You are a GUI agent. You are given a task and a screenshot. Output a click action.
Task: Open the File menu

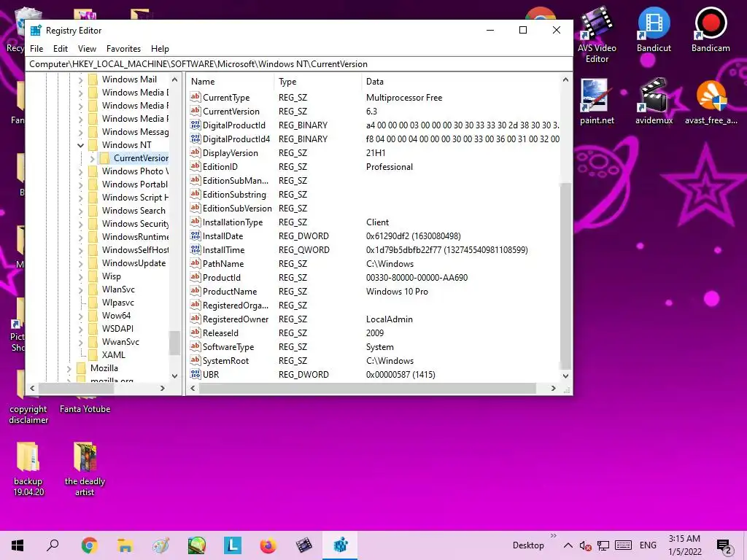[36, 49]
